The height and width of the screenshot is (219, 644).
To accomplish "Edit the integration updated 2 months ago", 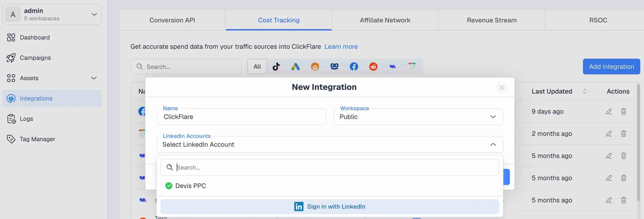I will pyautogui.click(x=609, y=133).
